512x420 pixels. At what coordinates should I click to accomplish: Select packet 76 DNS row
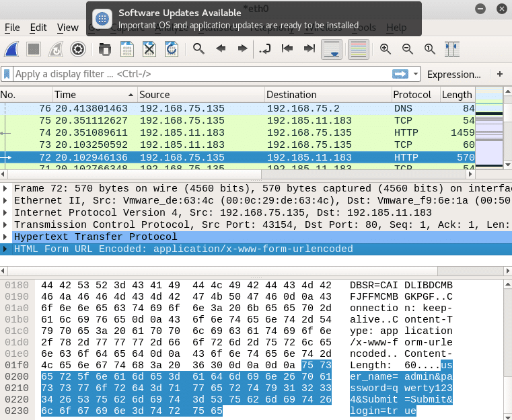(237, 109)
